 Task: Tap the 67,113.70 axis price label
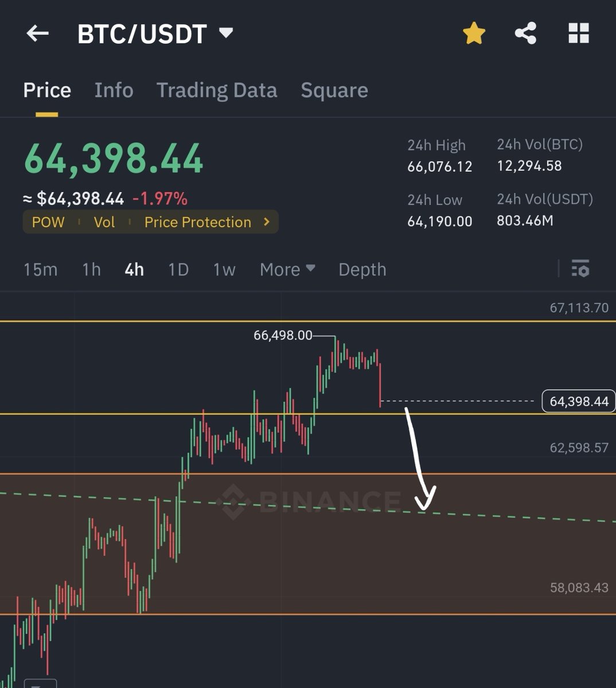pyautogui.click(x=579, y=308)
